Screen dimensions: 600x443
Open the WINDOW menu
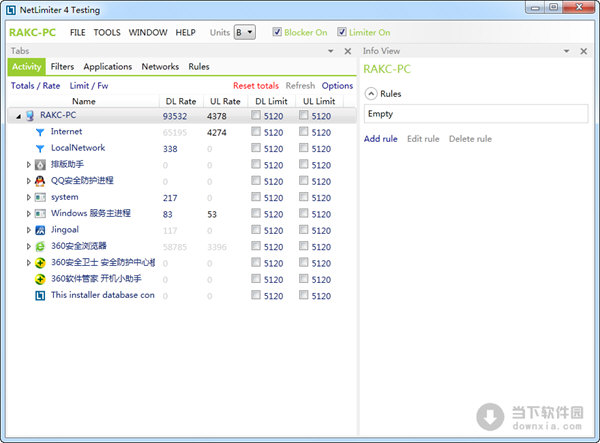coord(148,33)
